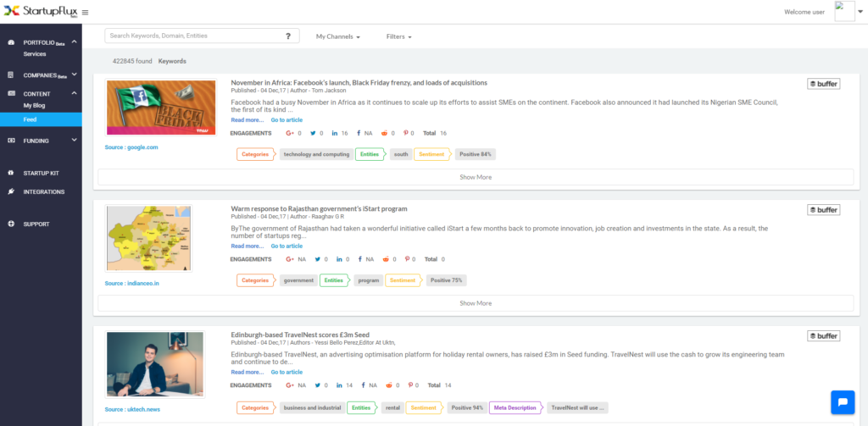Open the Source uktech.news link
Screen dimensions: 868x426
(132, 410)
